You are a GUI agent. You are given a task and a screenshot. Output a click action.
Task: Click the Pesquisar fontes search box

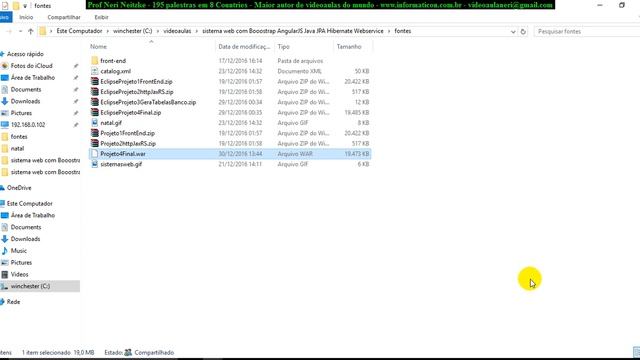pyautogui.click(x=587, y=31)
